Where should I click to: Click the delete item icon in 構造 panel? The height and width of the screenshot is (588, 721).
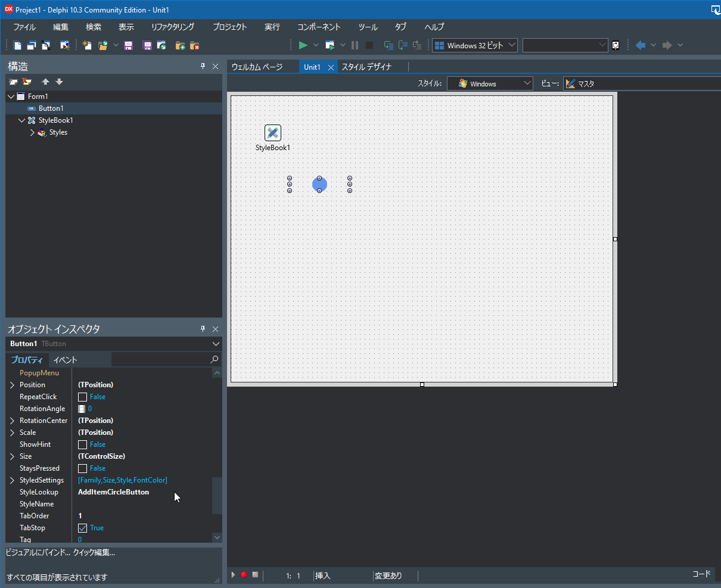tap(27, 82)
